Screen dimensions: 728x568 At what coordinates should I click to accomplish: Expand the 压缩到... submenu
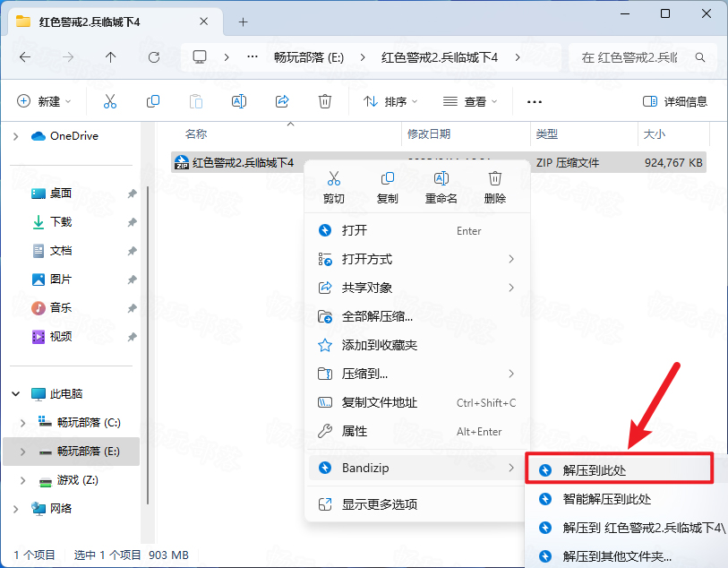coord(417,374)
